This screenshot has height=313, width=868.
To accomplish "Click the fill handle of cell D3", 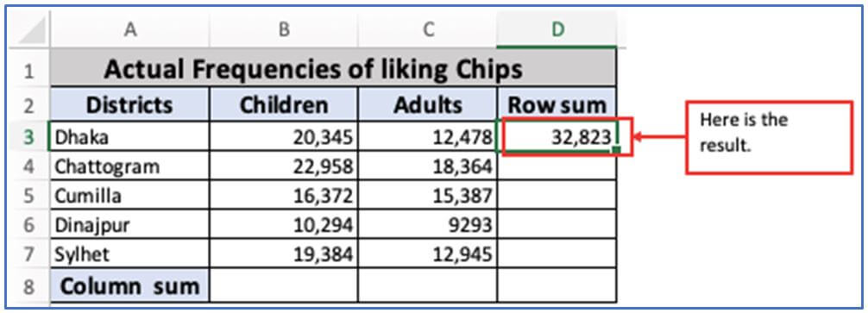I will tap(615, 149).
